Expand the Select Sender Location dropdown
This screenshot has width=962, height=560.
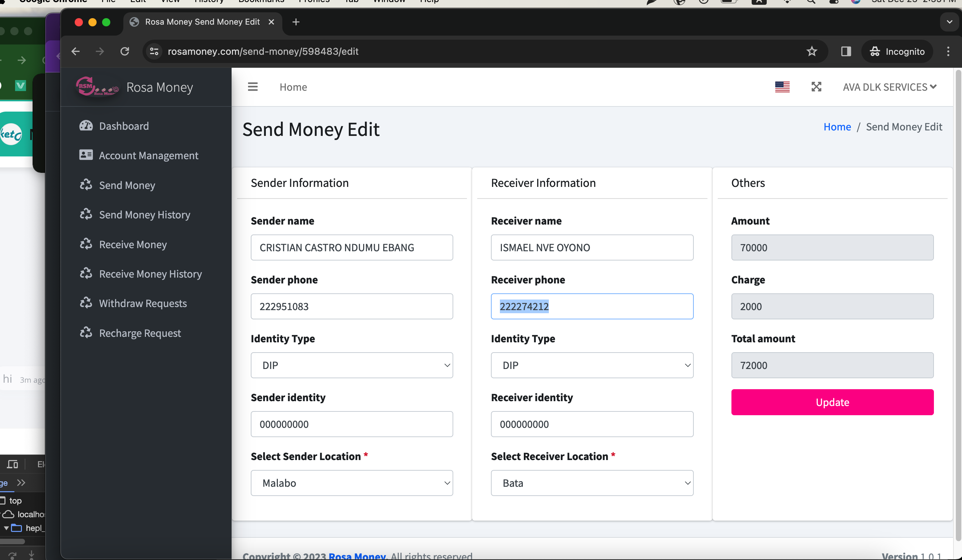click(x=351, y=483)
